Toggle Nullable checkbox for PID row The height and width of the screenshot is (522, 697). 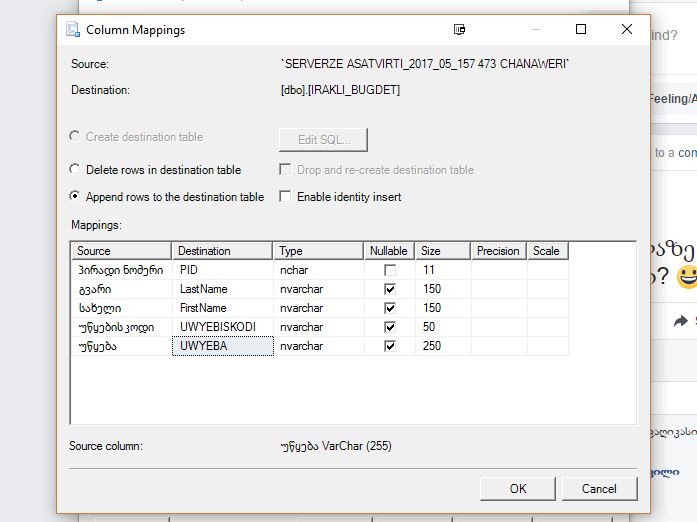389,270
